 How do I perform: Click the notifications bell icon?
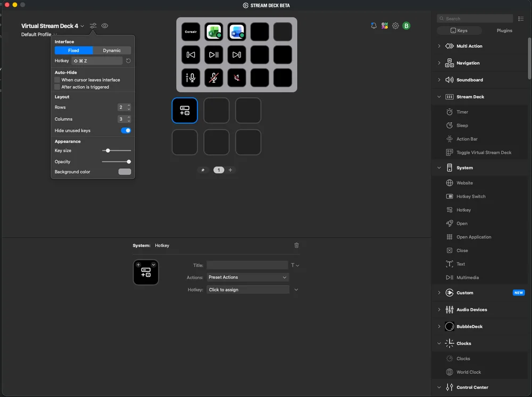[x=373, y=26]
